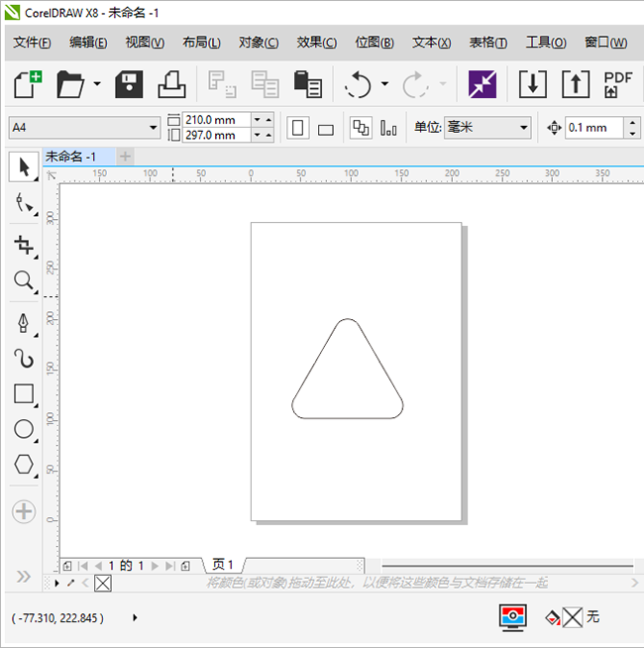This screenshot has width=644, height=648.
Task: Open the A4 page size dropdown
Action: click(x=153, y=128)
